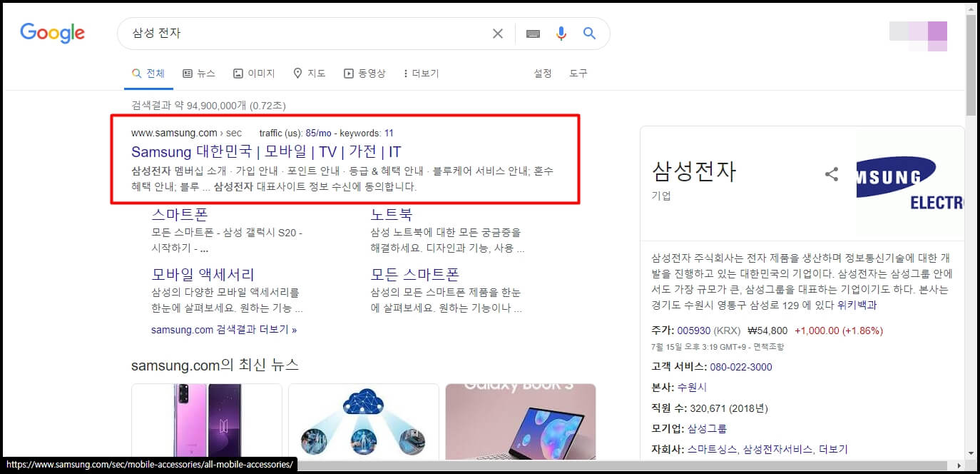Click the ₩54,800 stock price
The width and height of the screenshot is (980, 474).
coord(767,331)
